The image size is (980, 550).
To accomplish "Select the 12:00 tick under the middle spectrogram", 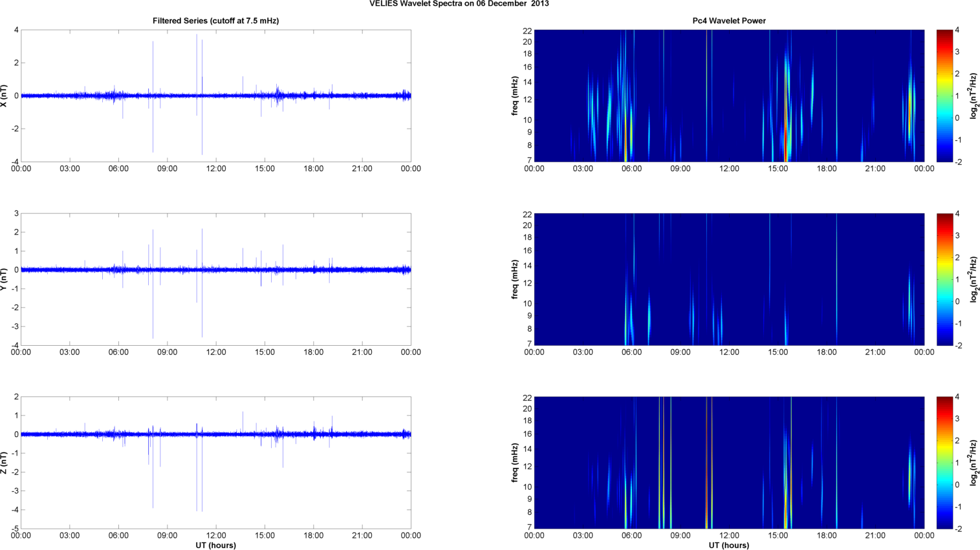I will click(x=729, y=352).
